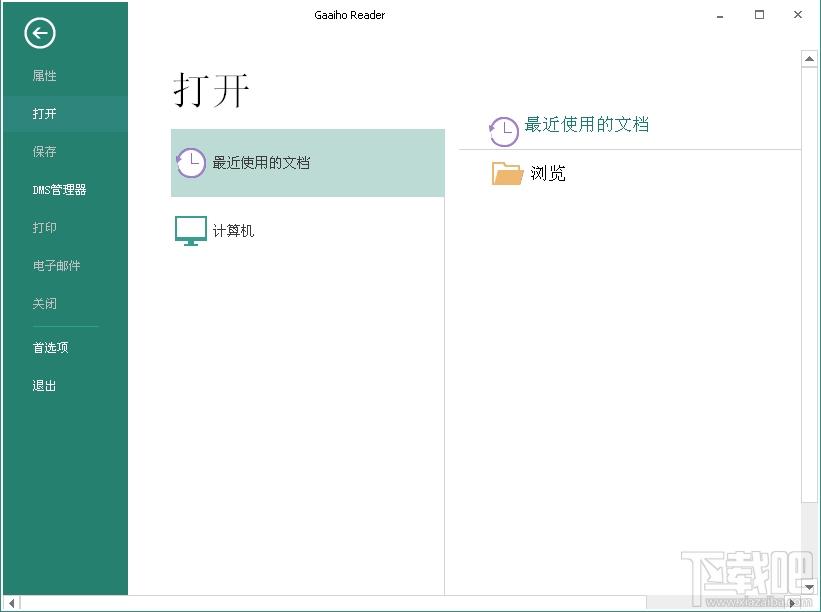Click the 浏览 browse label
This screenshot has height=612, width=821.
coord(548,173)
